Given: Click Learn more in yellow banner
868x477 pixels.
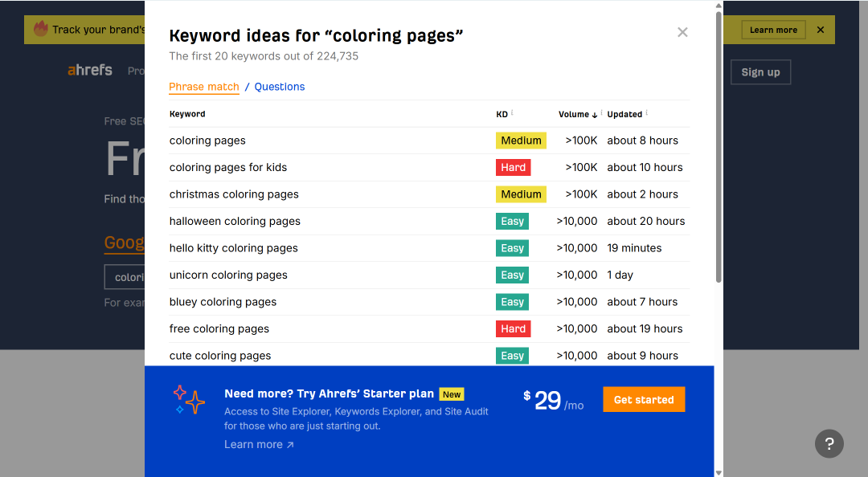Looking at the screenshot, I should click(773, 30).
